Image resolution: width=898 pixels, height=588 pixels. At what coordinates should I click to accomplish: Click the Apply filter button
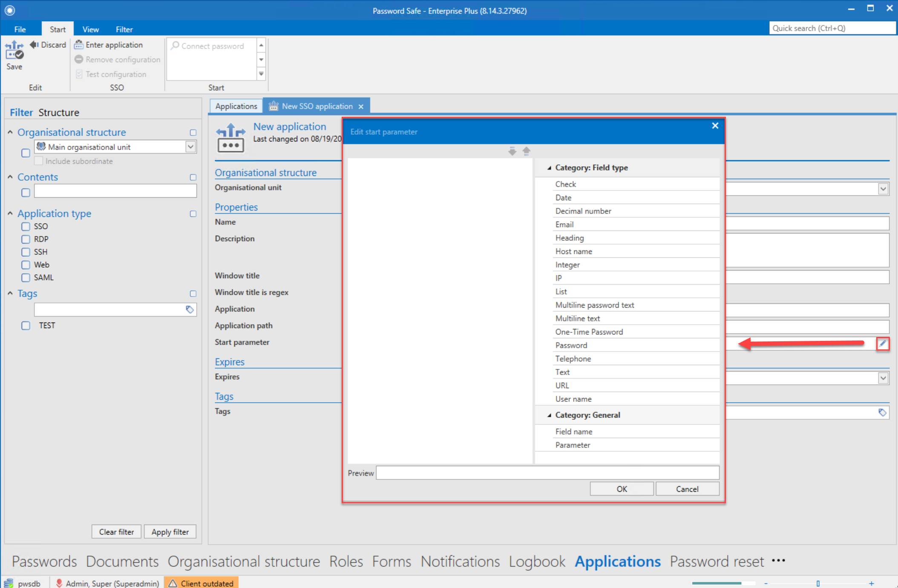coord(170,532)
